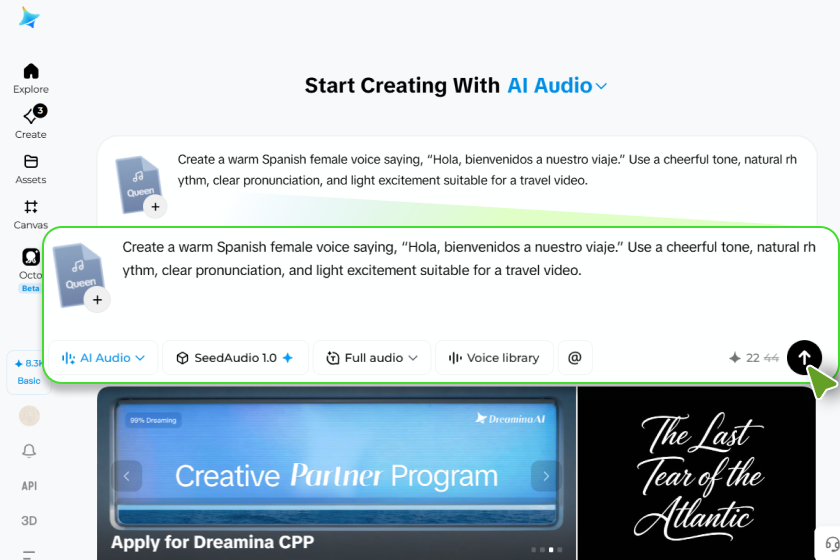
Task: Submit the prompt with the up-arrow button
Action: pyautogui.click(x=804, y=358)
